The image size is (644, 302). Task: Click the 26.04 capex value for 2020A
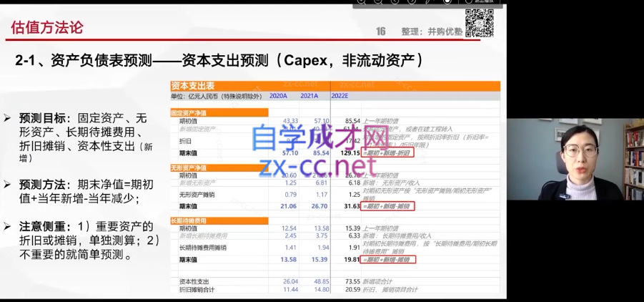(290, 282)
